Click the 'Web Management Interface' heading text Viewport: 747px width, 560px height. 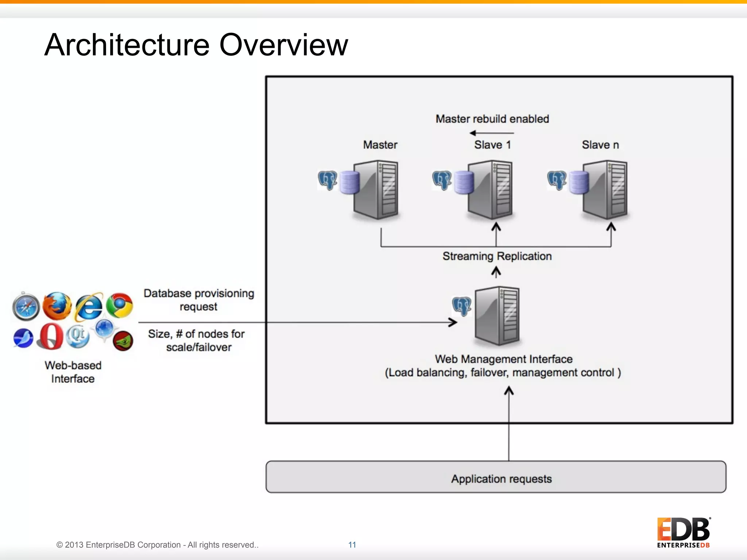click(504, 359)
